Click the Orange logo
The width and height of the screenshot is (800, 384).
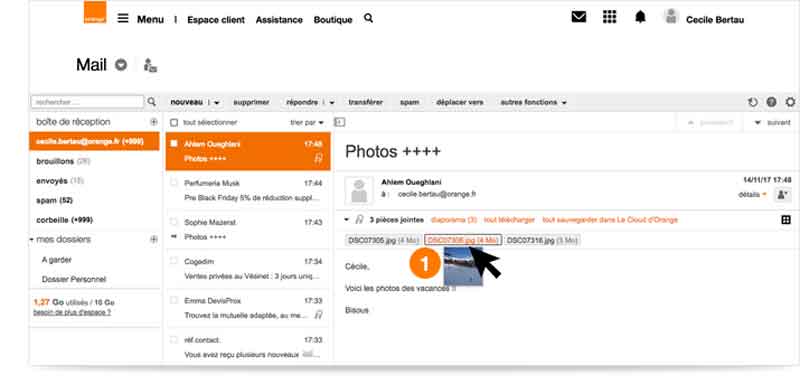click(x=95, y=12)
